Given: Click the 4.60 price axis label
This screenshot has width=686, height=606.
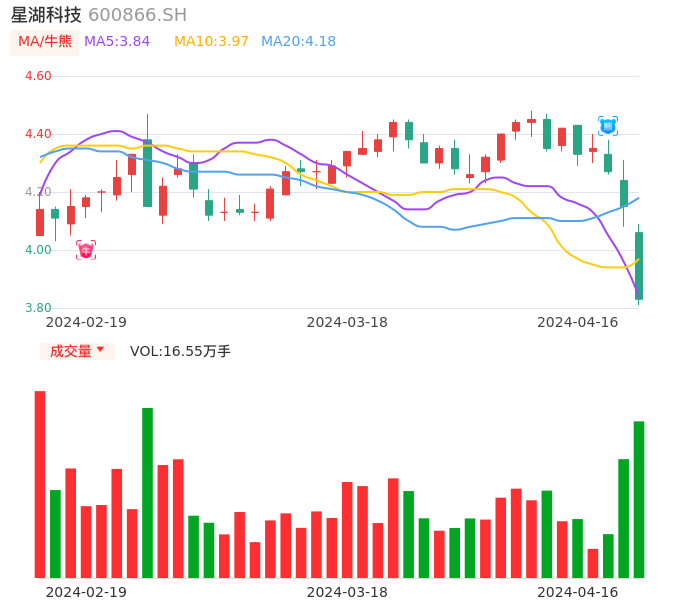Looking at the screenshot, I should click(x=38, y=76).
